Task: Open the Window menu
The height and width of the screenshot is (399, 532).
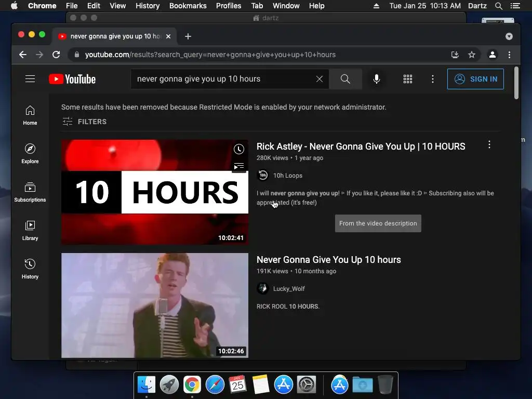Action: point(286,6)
